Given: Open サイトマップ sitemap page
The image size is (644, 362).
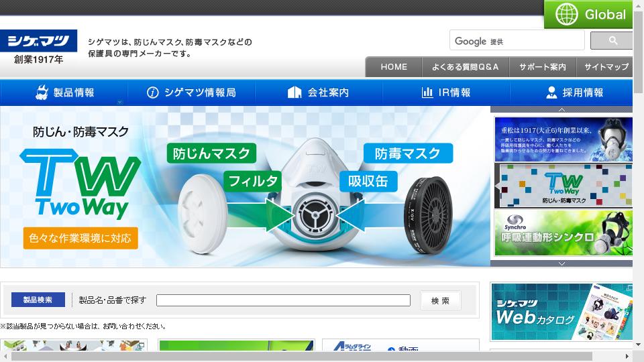Looking at the screenshot, I should 606,67.
